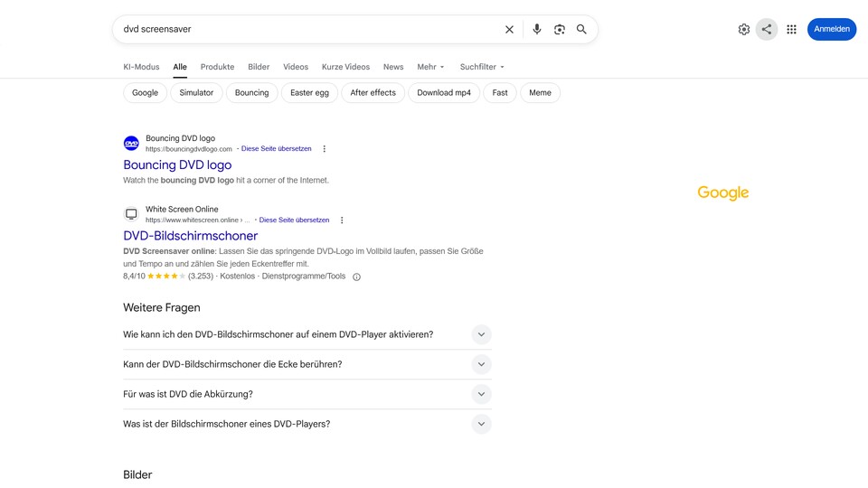Expand question about screensaver touching the corner
This screenshot has width=868, height=488.
307,364
